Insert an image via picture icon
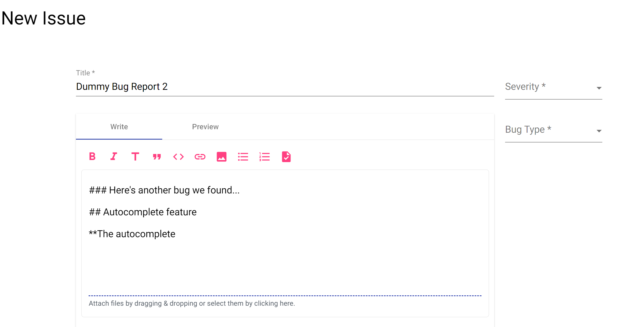Image resolution: width=644 pixels, height=327 pixels. click(221, 157)
